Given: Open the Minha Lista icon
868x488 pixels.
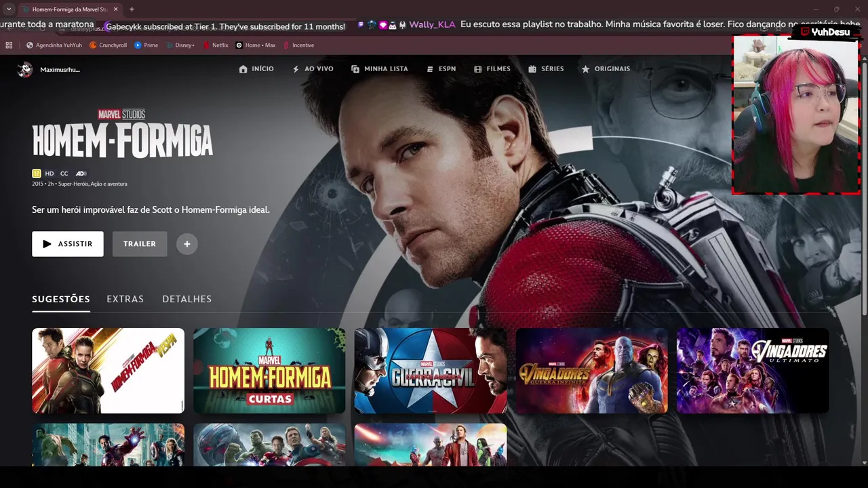Looking at the screenshot, I should [x=355, y=69].
